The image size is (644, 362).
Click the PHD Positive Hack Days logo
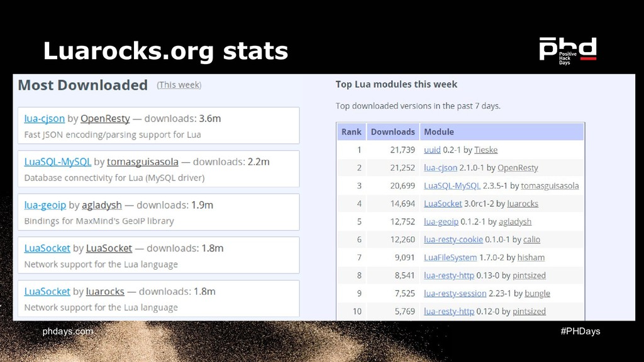(x=568, y=51)
